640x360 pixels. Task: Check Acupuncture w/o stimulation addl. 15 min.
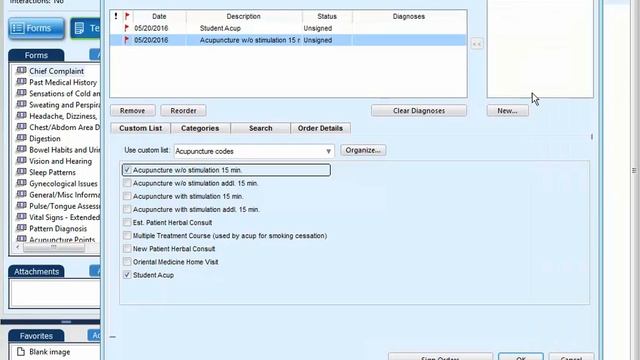[127, 183]
